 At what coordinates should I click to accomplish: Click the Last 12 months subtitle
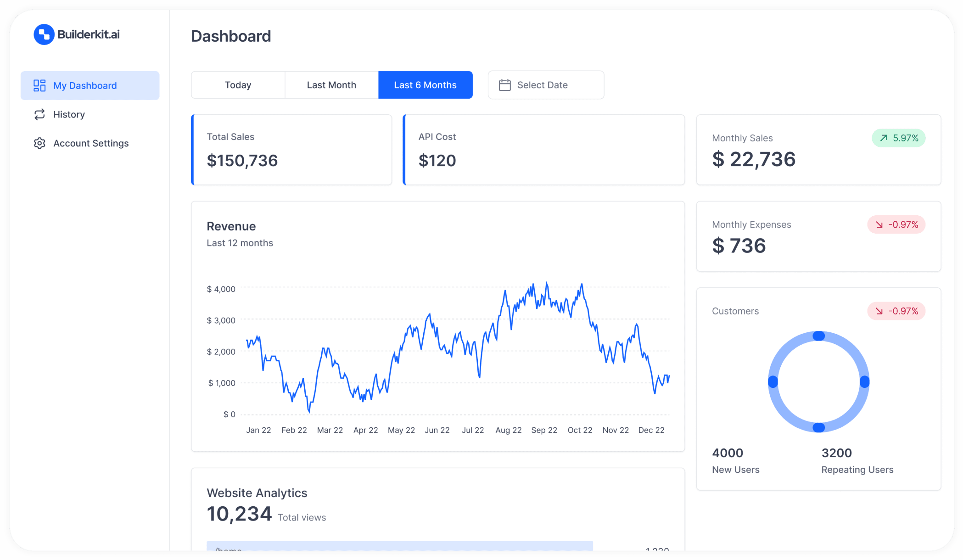[240, 243]
